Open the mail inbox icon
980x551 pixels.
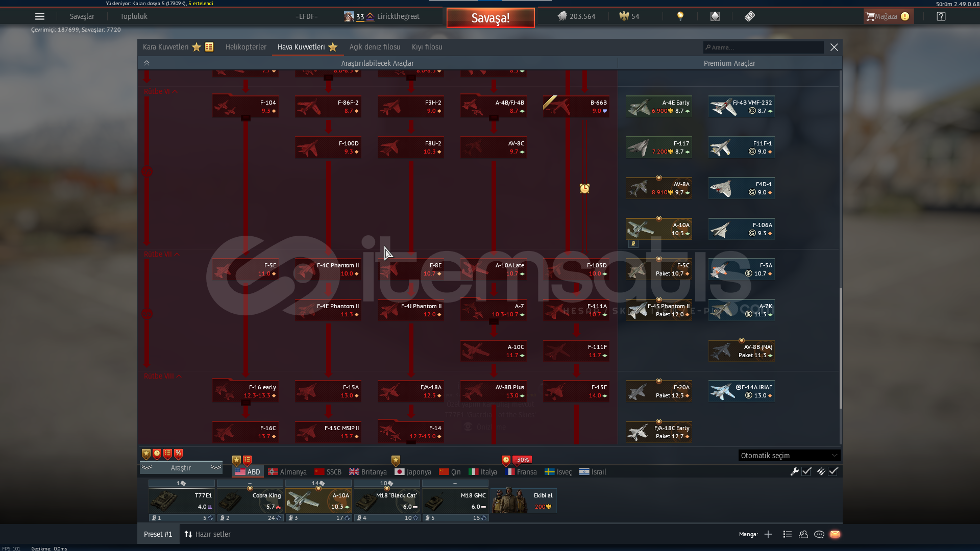click(x=835, y=534)
